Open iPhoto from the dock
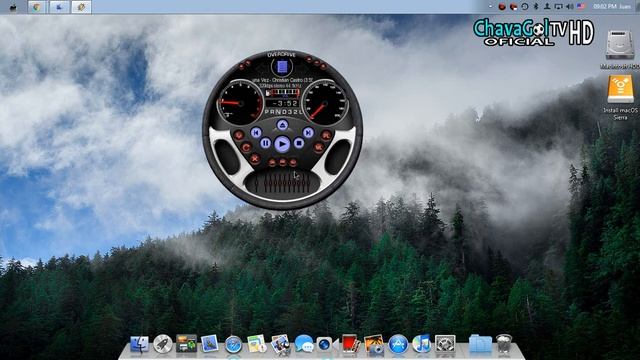Image resolution: width=640 pixels, height=360 pixels. (374, 344)
